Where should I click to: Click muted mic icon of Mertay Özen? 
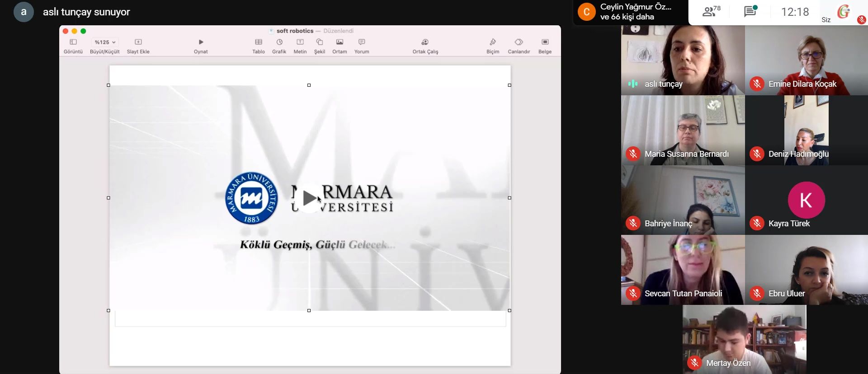coord(694,363)
